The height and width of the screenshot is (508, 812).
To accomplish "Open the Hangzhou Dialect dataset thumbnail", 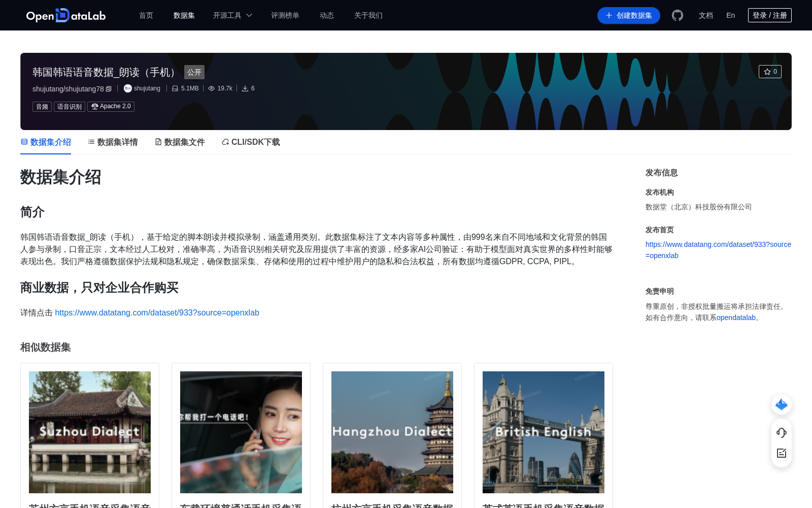I will (x=392, y=432).
